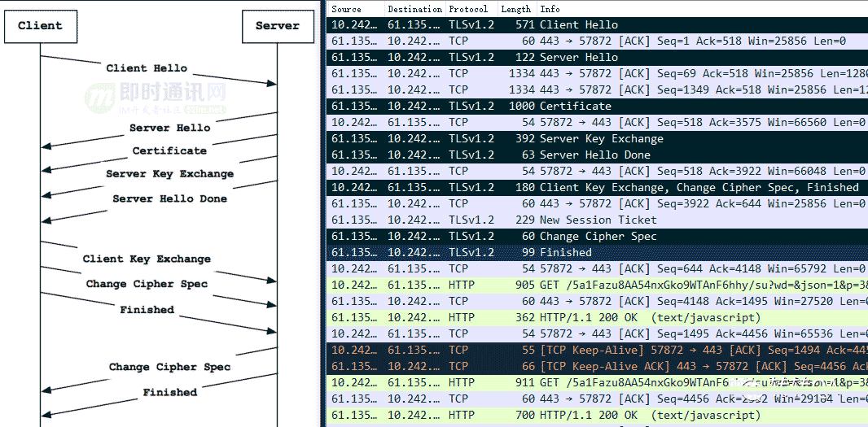This screenshot has height=427, width=868.
Task: Select the Server Hello Done packet row
Action: point(598,155)
